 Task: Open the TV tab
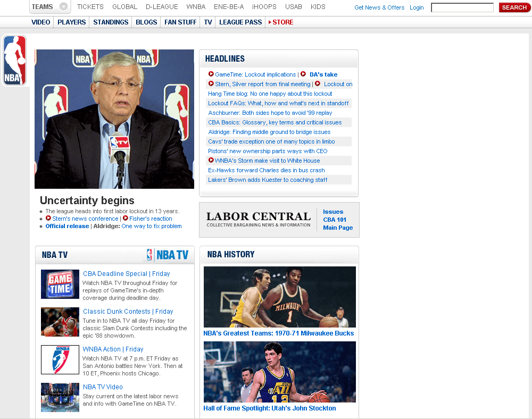tap(208, 22)
